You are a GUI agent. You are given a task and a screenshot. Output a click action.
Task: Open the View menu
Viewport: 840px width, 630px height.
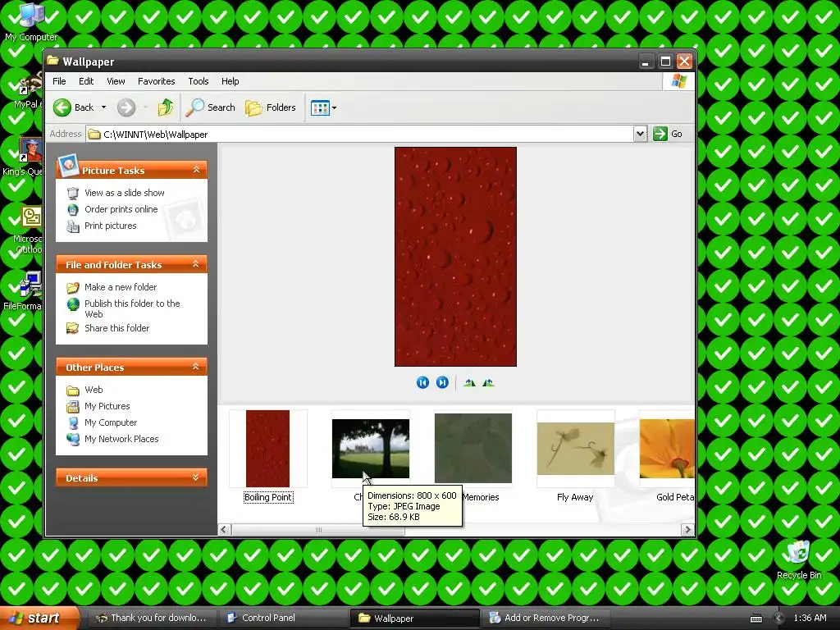click(x=116, y=81)
